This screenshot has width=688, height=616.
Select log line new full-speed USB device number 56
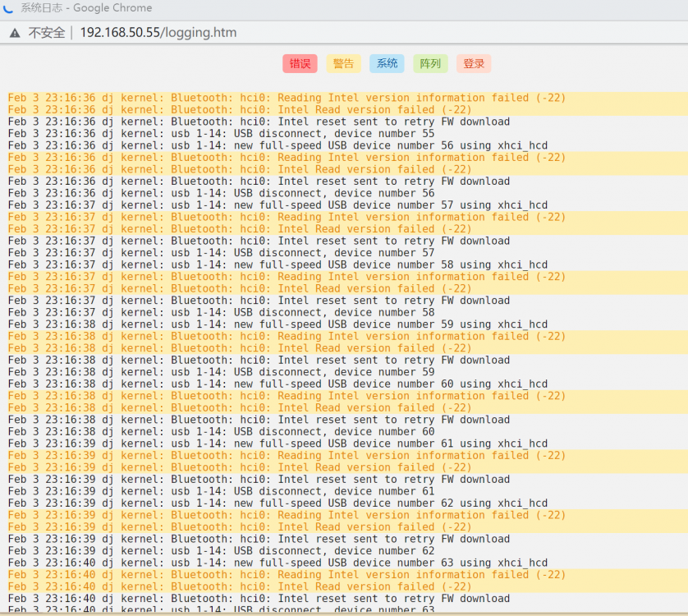tap(277, 145)
